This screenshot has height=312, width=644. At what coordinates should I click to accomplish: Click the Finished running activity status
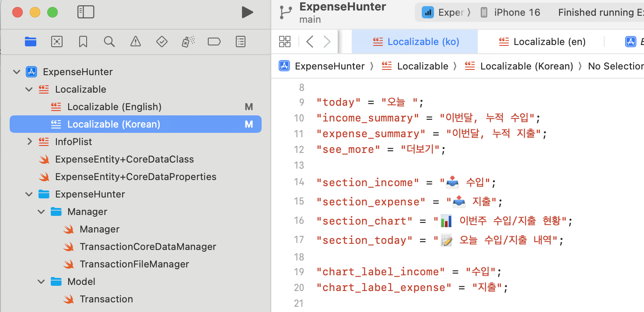coord(601,12)
